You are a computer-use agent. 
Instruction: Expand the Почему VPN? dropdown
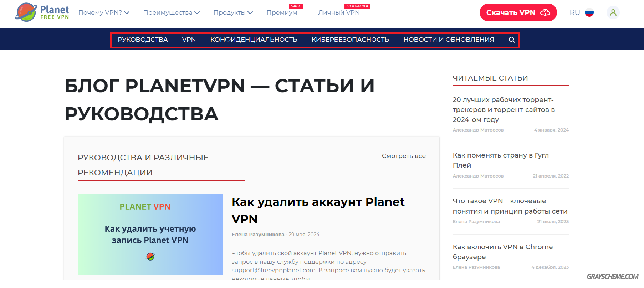(104, 12)
